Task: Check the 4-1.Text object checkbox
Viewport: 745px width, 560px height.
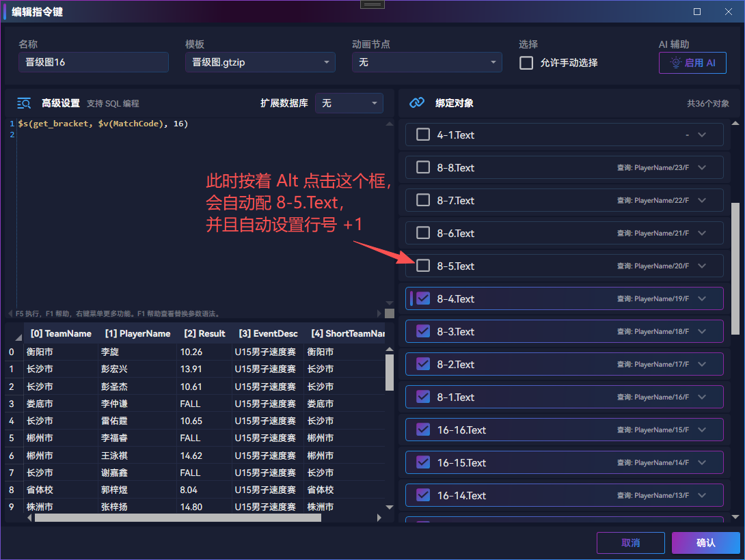Action: pyautogui.click(x=423, y=135)
